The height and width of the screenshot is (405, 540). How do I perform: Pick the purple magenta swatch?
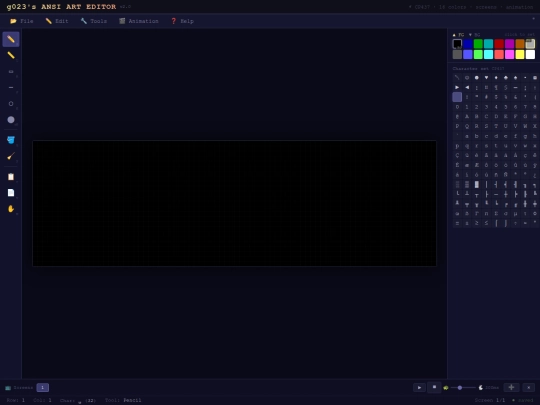509,44
